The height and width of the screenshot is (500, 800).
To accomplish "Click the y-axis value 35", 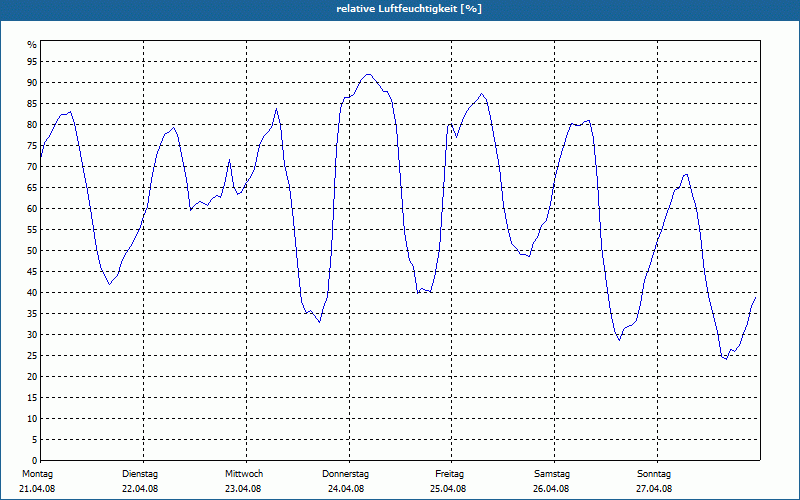I will point(32,314).
